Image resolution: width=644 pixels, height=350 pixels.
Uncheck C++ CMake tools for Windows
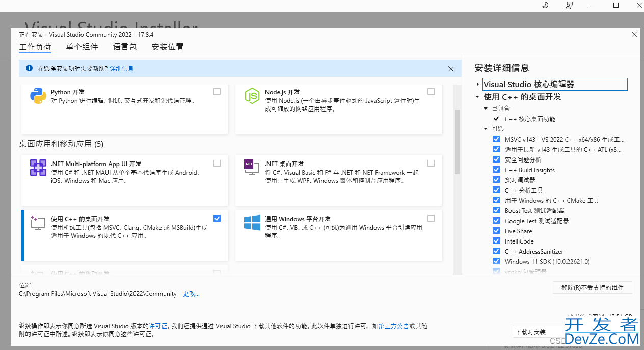[x=496, y=200]
